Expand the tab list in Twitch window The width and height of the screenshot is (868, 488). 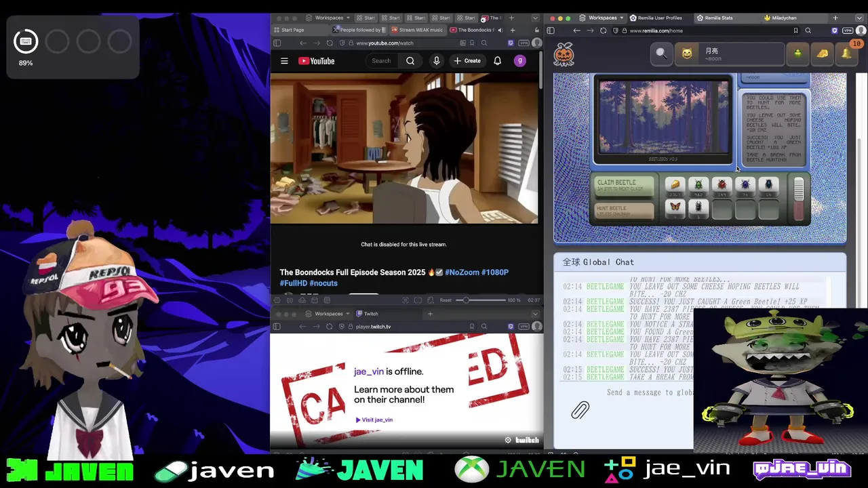pos(535,314)
